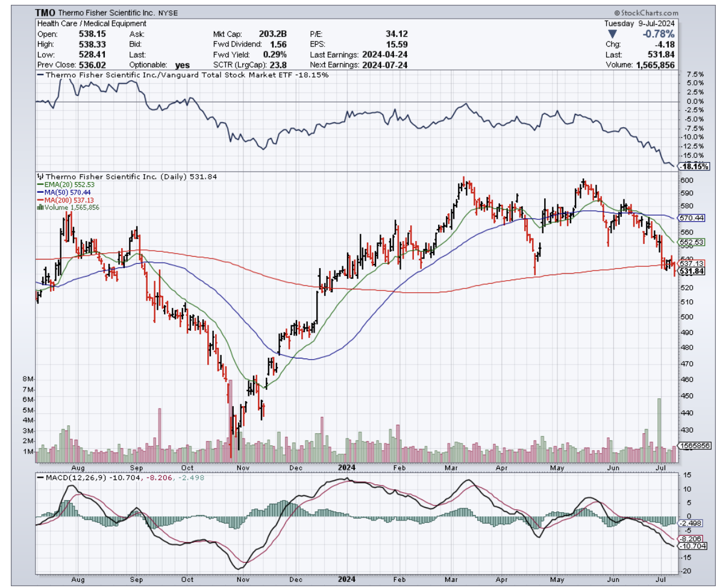The width and height of the screenshot is (717, 588).
Task: Click the 570.44 price tag on right axis
Action: tap(690, 217)
